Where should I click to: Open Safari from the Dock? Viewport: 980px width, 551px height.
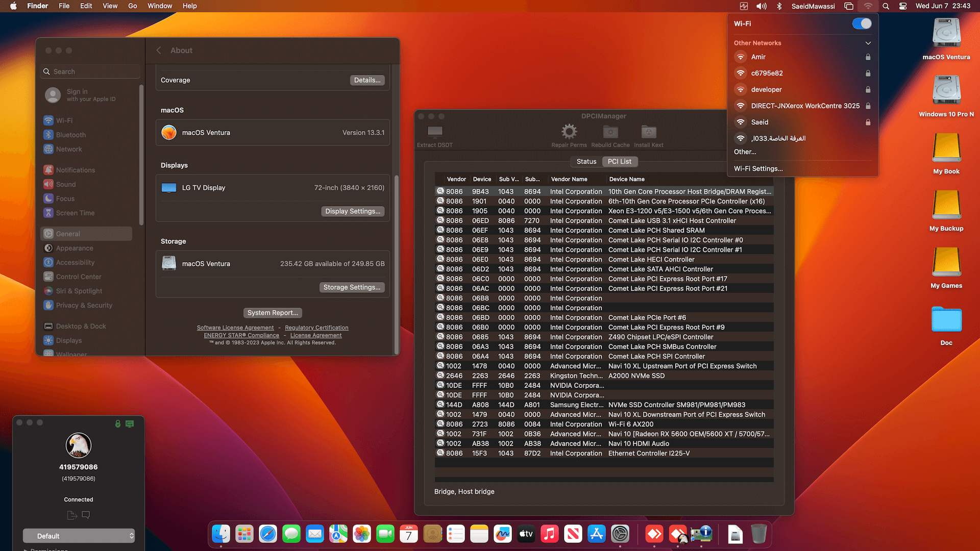[x=268, y=534]
